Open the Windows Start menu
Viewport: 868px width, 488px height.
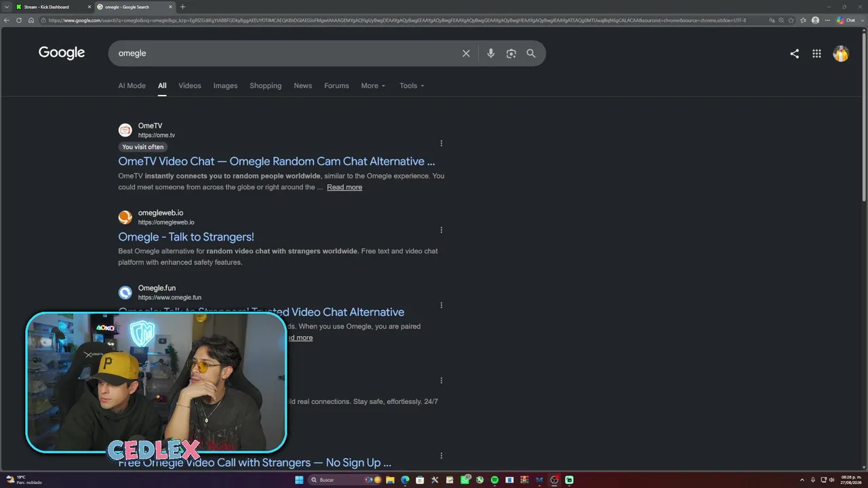(x=299, y=480)
